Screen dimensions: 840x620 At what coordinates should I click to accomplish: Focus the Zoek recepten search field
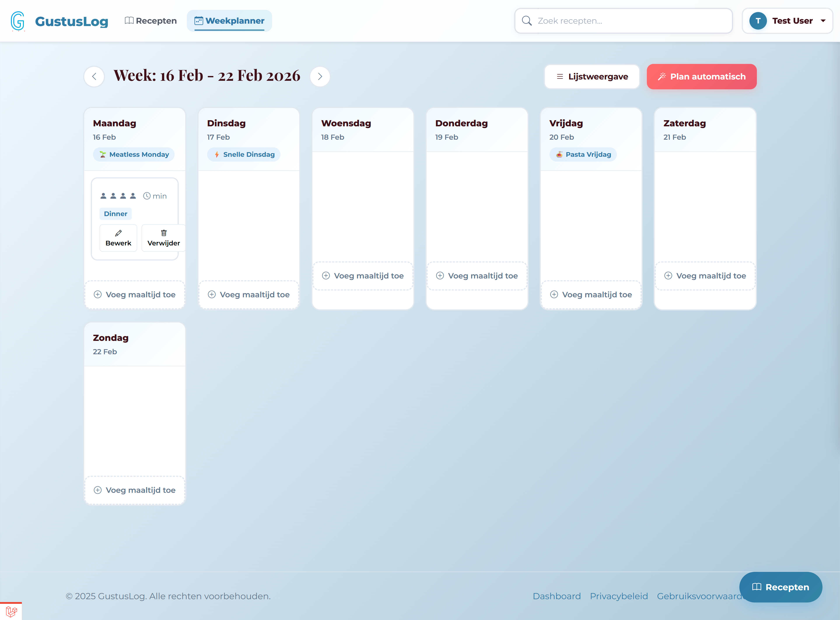623,21
